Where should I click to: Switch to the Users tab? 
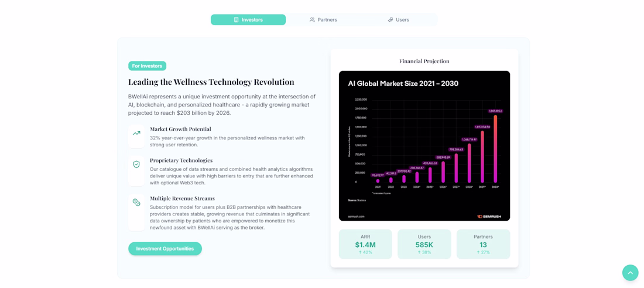coord(399,20)
